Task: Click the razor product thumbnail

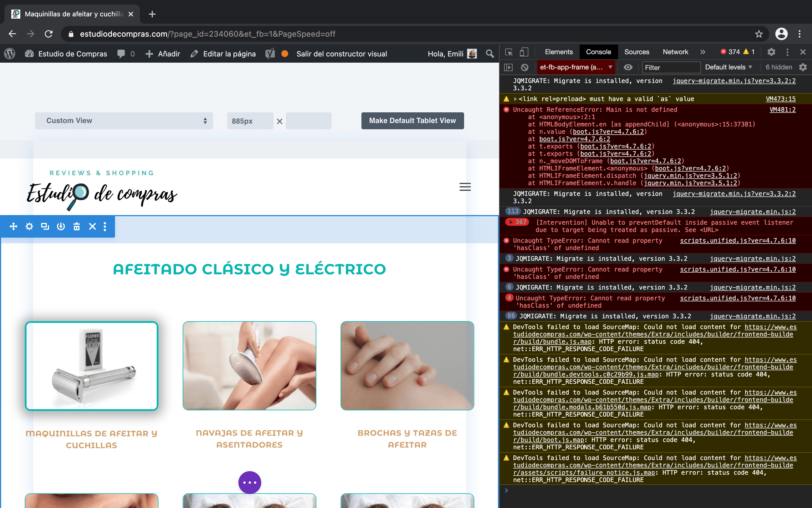Action: point(92,366)
